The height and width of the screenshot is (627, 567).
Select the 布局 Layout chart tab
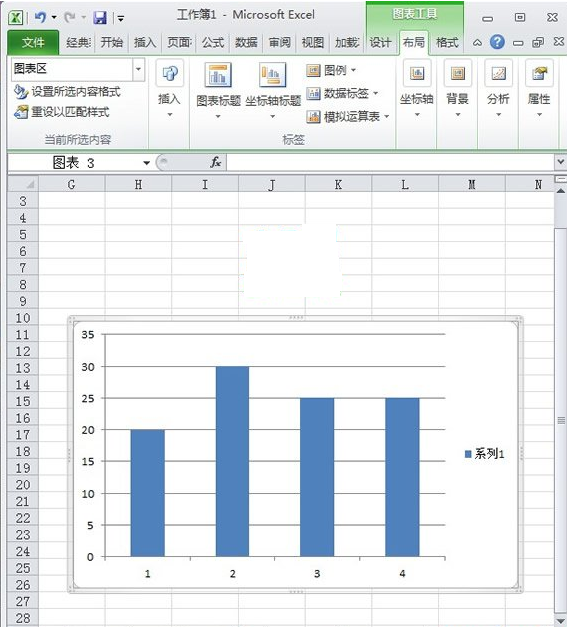tap(413, 42)
